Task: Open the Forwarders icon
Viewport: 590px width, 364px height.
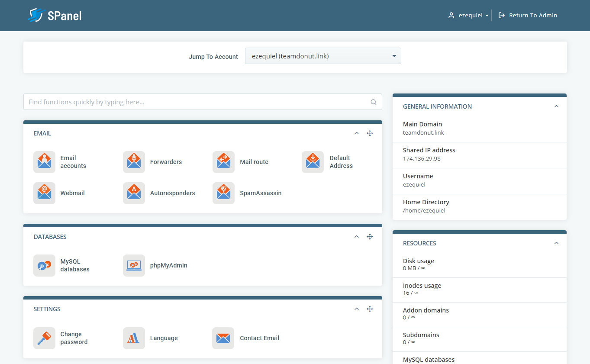Action: 134,162
